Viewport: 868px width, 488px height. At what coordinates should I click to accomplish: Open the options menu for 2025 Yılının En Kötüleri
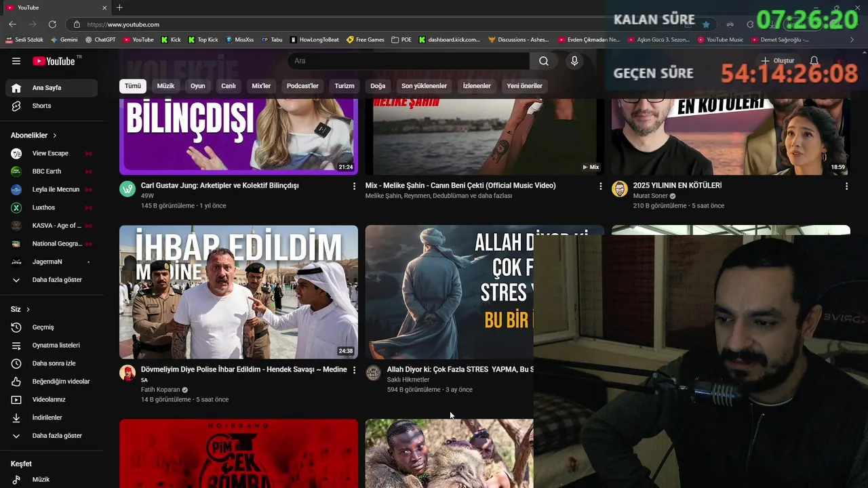846,186
